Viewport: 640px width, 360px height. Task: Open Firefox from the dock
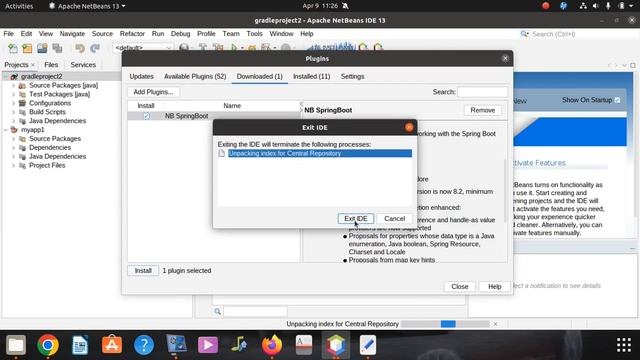272,345
